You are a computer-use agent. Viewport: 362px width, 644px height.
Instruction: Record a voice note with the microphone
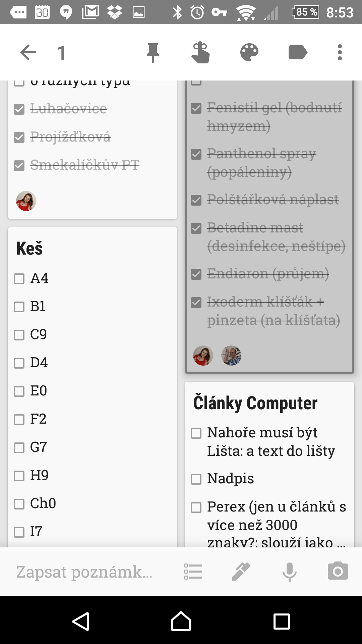pyautogui.click(x=290, y=572)
